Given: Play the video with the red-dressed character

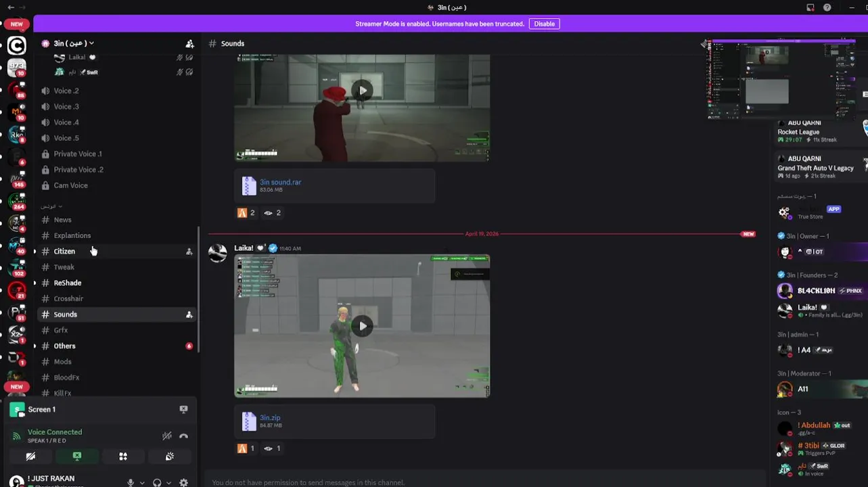Looking at the screenshot, I should [363, 90].
